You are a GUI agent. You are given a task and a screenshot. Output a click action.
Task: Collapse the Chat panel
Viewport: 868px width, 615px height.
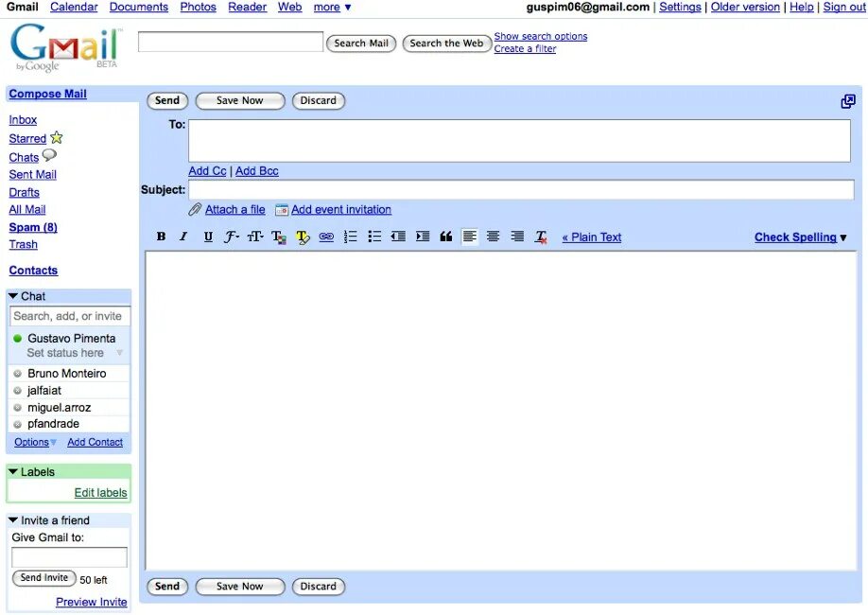[x=13, y=296]
